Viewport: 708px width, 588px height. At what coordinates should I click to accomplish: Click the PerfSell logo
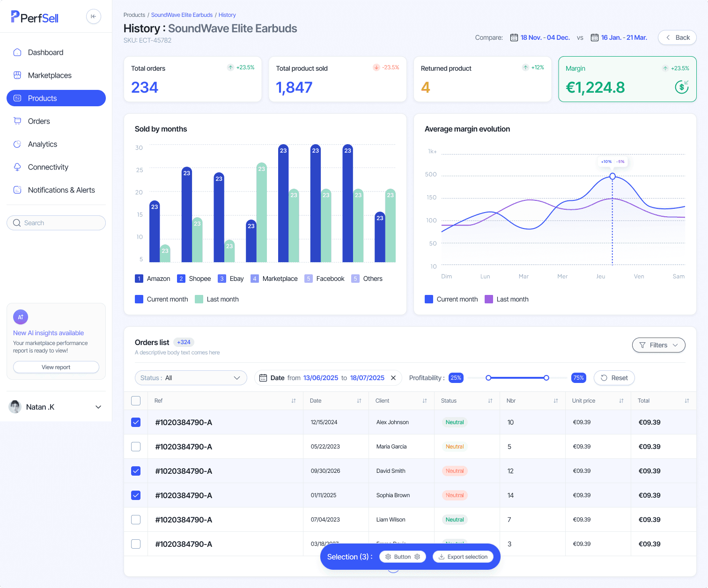pyautogui.click(x=35, y=17)
